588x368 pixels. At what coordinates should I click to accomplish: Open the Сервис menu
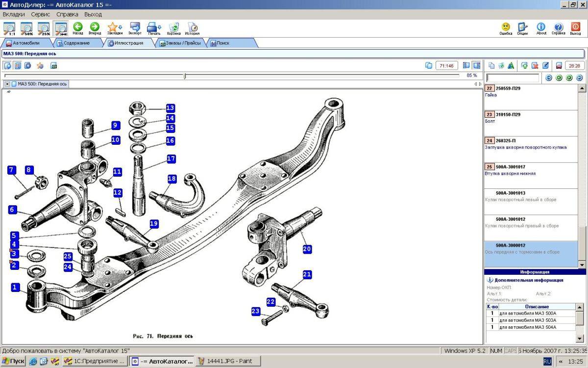click(41, 14)
